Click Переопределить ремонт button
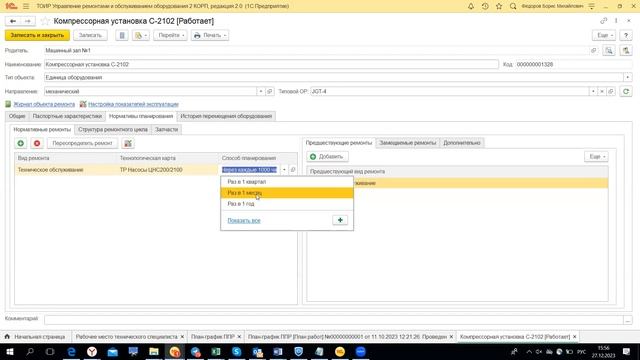640x360 pixels. pos(82,143)
